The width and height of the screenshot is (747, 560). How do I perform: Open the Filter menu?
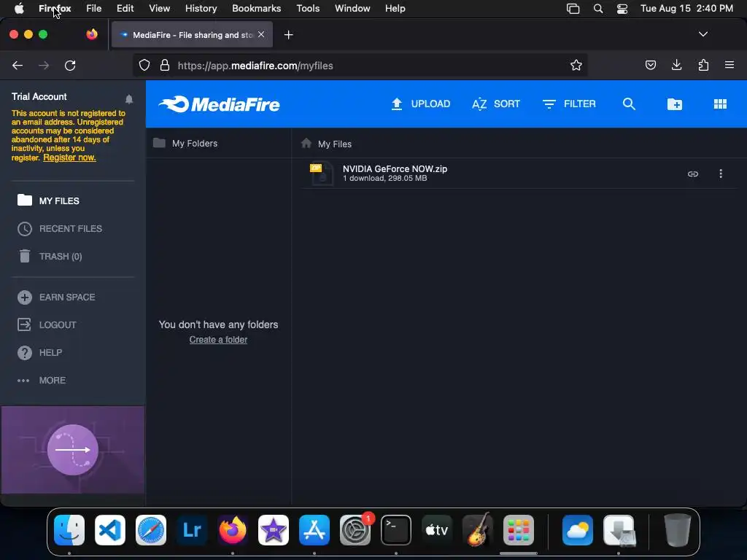[569, 104]
